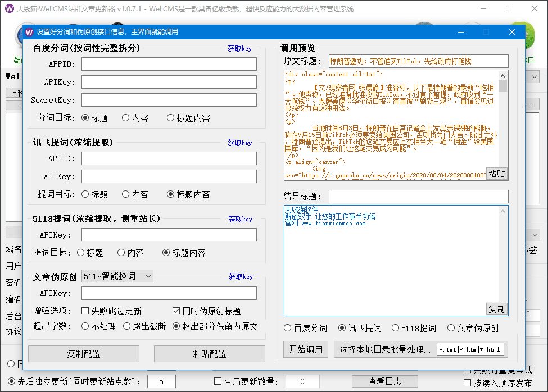
Task: Click the 开始调用 button
Action: (306, 349)
